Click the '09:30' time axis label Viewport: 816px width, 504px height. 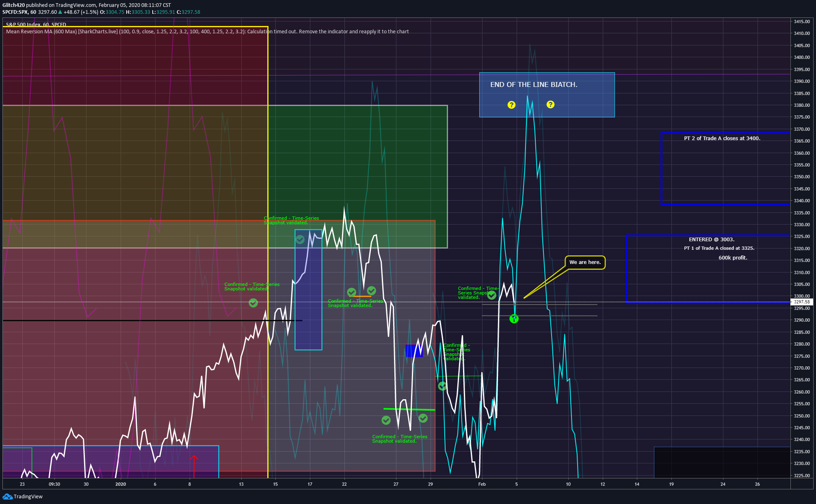[x=54, y=484]
